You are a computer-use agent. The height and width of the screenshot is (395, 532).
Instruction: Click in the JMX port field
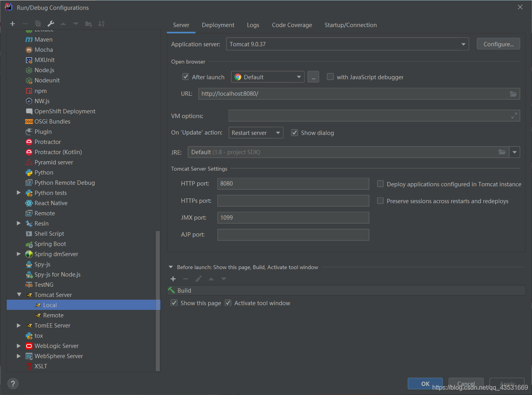293,218
